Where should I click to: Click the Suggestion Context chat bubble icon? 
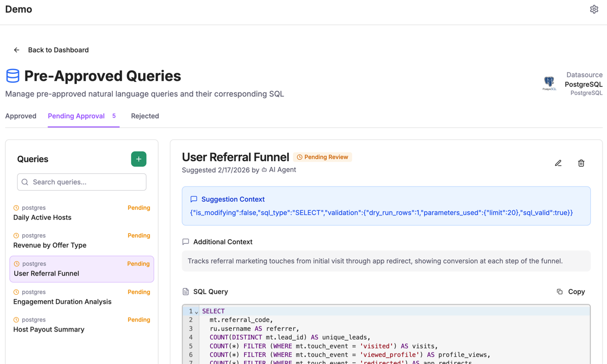pyautogui.click(x=194, y=199)
